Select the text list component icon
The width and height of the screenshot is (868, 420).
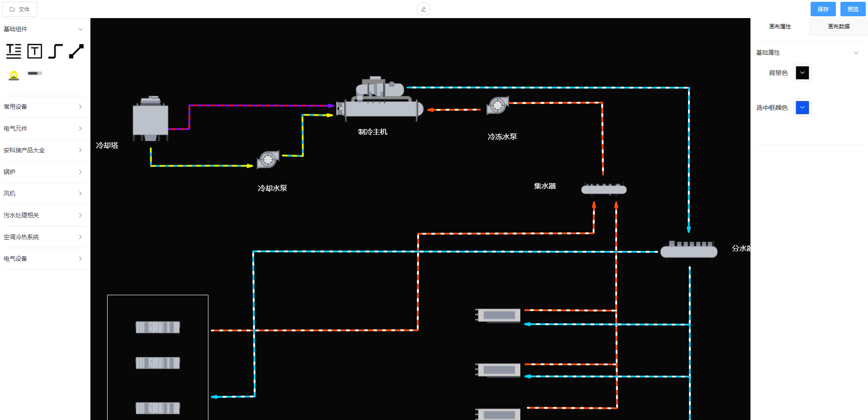point(14,52)
